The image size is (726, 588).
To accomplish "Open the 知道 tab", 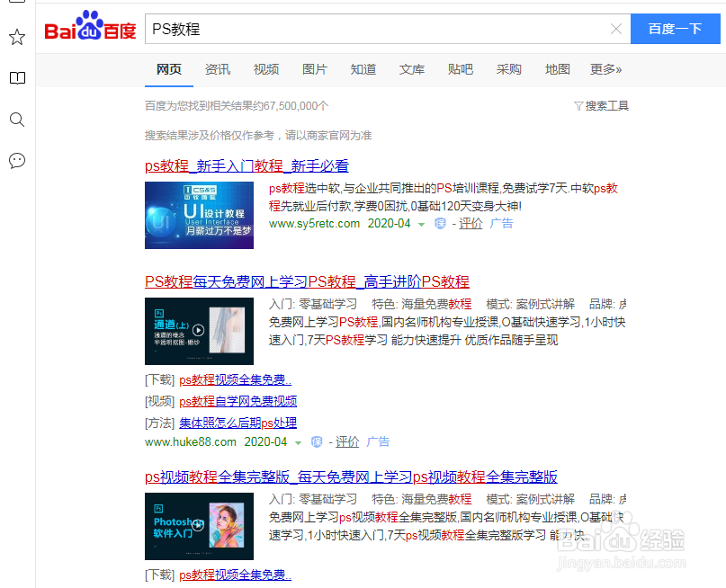I will (363, 69).
